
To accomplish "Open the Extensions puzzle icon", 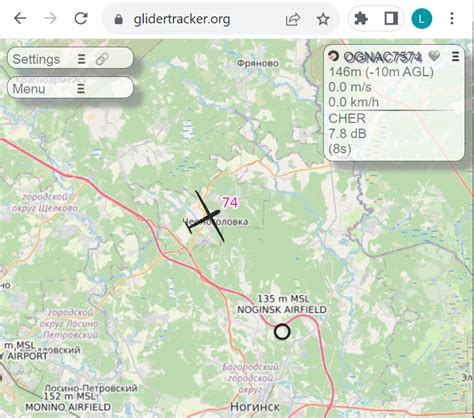I will tap(361, 19).
